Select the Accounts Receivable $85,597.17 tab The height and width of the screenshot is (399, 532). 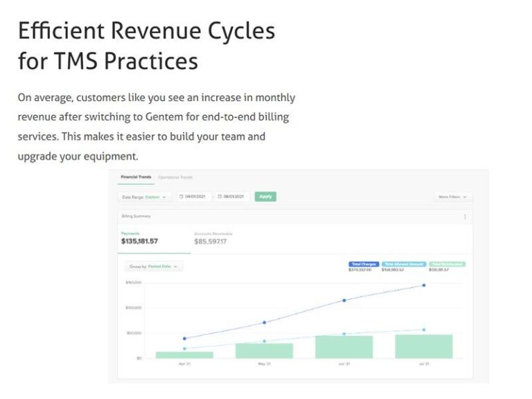click(213, 238)
